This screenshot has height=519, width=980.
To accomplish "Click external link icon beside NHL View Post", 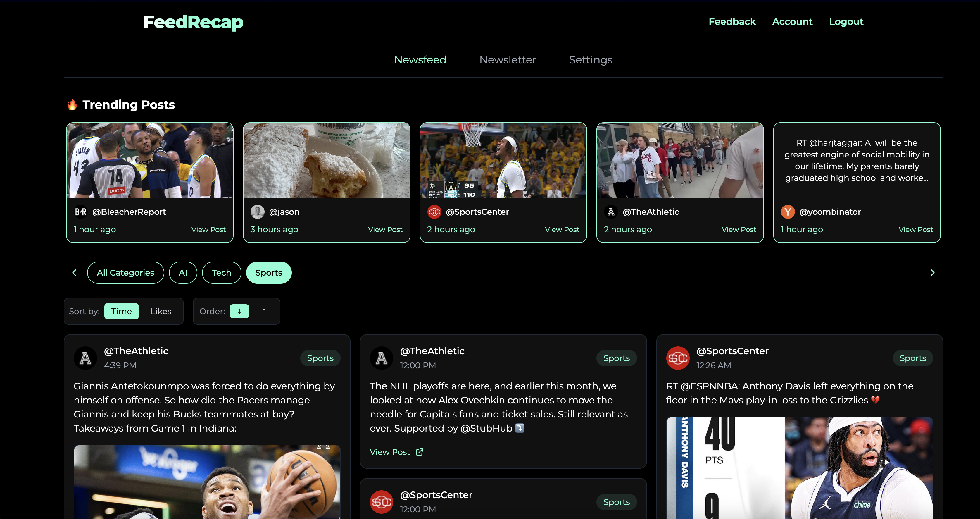I will (x=419, y=452).
